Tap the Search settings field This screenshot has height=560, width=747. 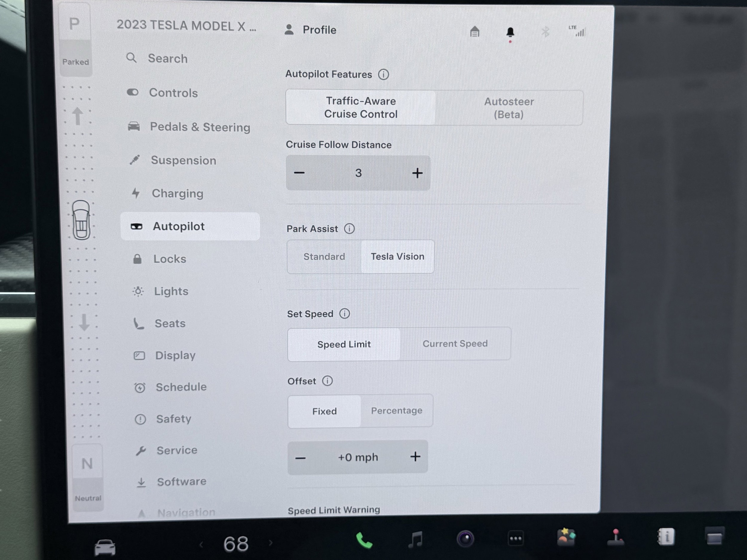tap(168, 59)
